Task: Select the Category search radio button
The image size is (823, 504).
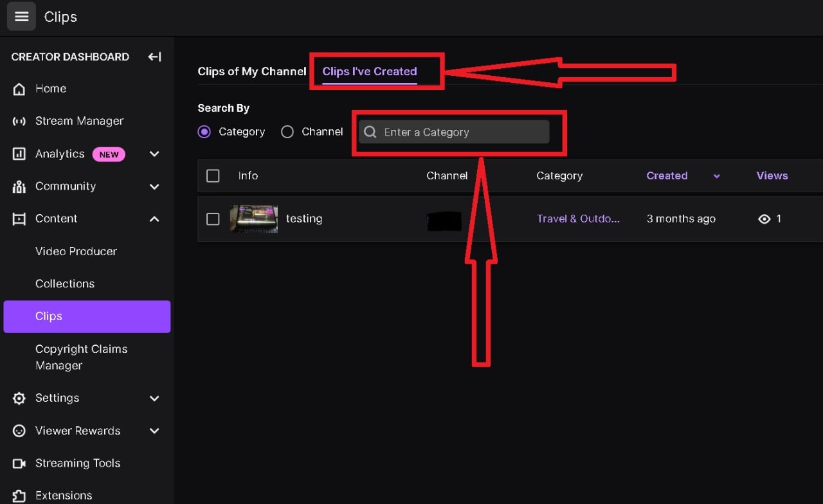Action: (x=204, y=132)
